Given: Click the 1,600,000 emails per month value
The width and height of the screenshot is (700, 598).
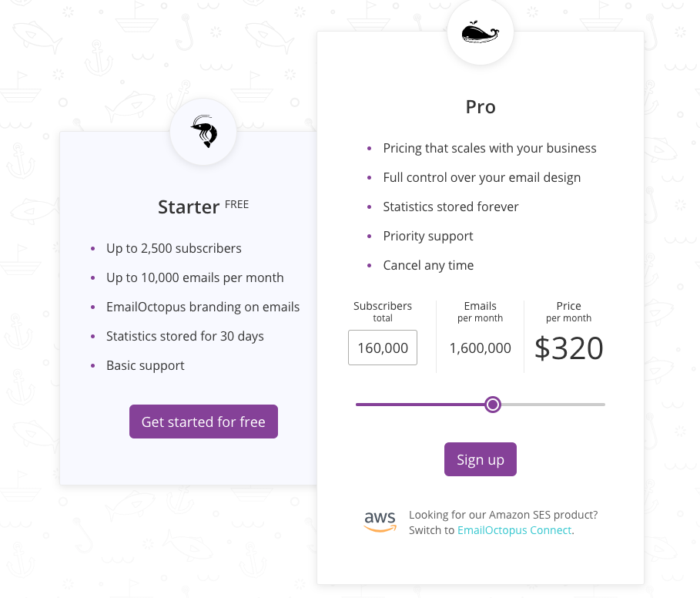Looking at the screenshot, I should click(480, 348).
